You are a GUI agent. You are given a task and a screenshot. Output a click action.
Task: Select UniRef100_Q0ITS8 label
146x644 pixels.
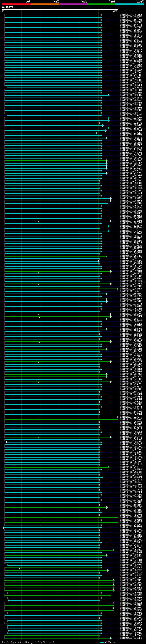point(131,53)
